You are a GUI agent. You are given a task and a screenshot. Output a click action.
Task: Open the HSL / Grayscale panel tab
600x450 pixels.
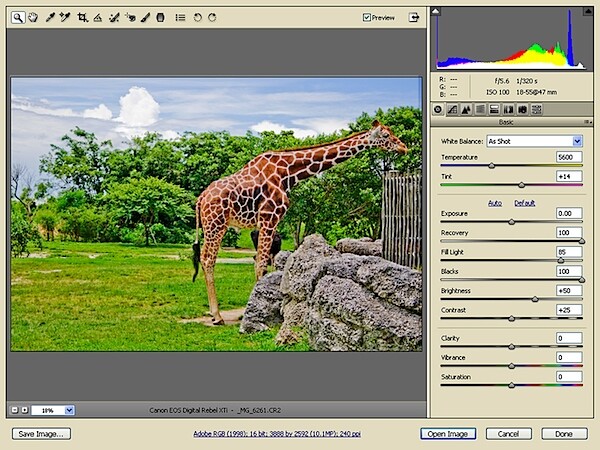[x=480, y=110]
